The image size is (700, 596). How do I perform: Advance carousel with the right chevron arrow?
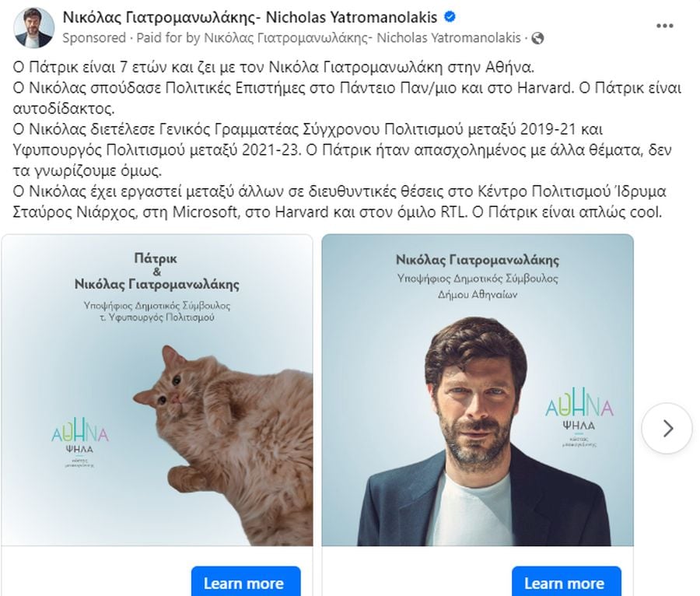tap(667, 428)
